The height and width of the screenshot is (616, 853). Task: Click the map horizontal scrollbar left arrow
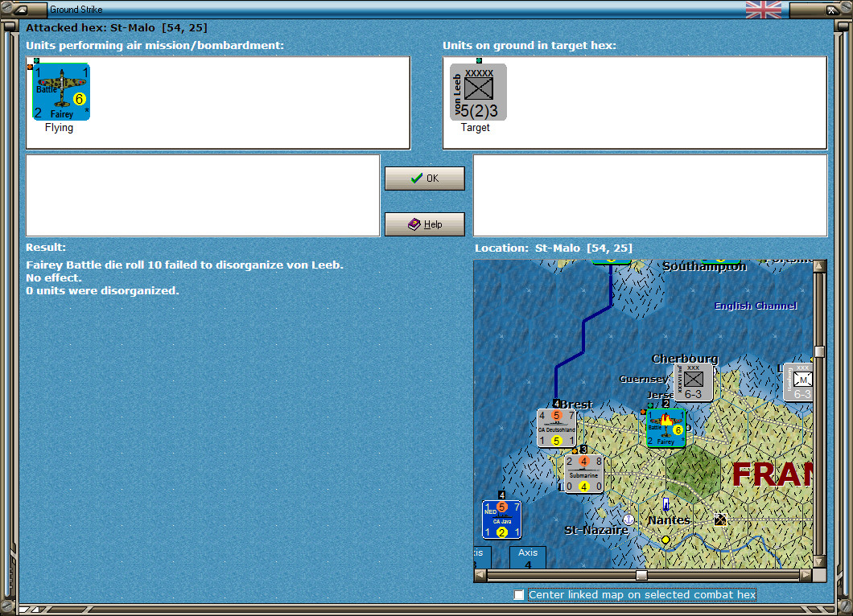(x=480, y=575)
